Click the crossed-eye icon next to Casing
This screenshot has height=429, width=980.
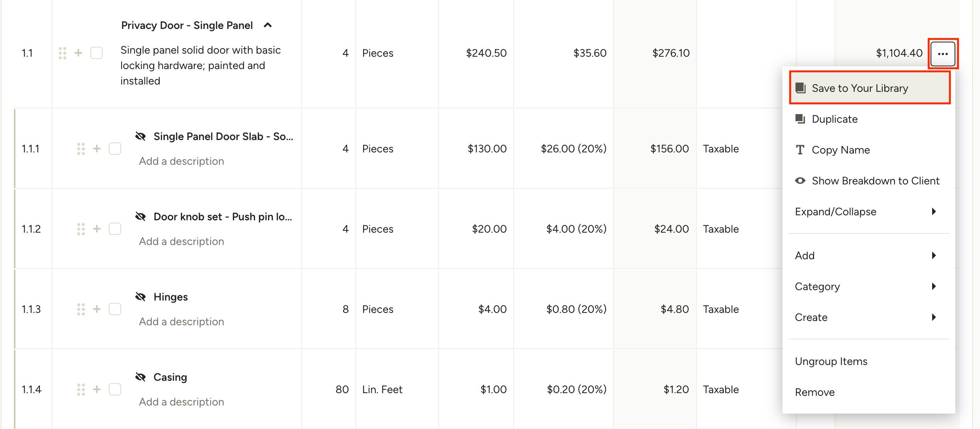point(140,377)
